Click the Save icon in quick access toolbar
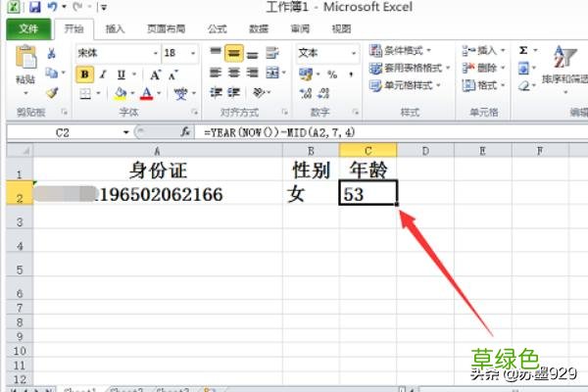This screenshot has width=588, height=392. coord(33,8)
